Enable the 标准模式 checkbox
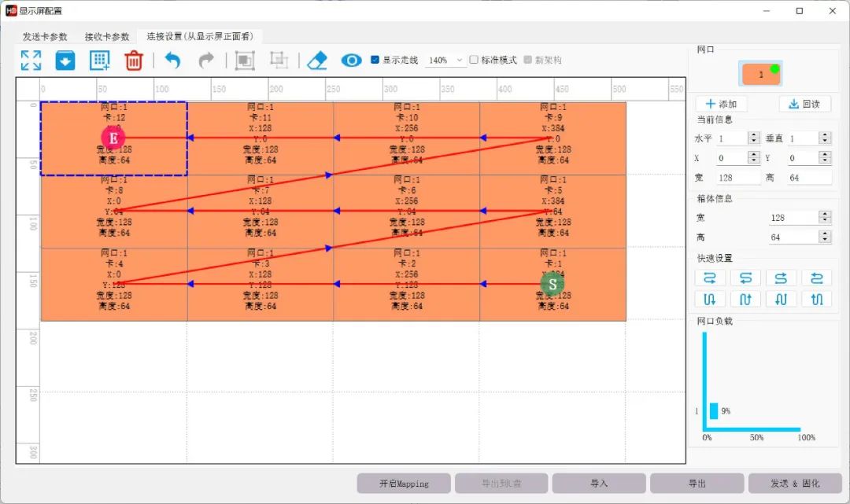Image resolution: width=850 pixels, height=504 pixels. click(x=474, y=60)
